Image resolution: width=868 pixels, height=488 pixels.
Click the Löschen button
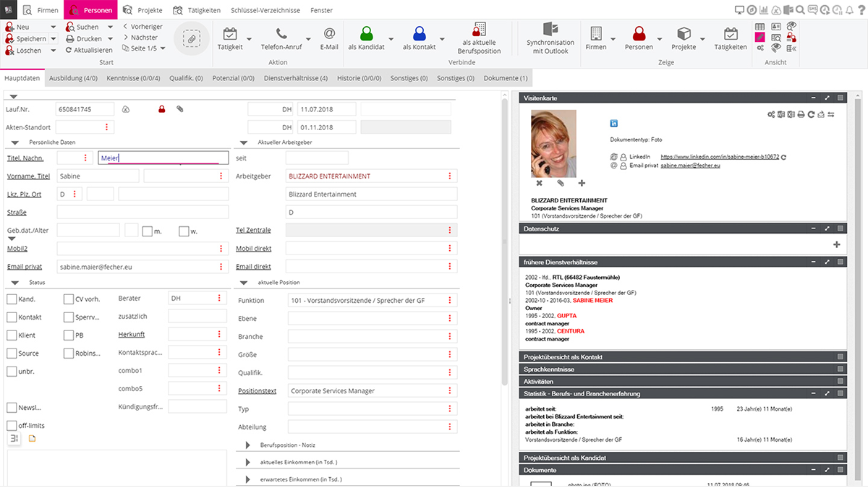point(23,50)
